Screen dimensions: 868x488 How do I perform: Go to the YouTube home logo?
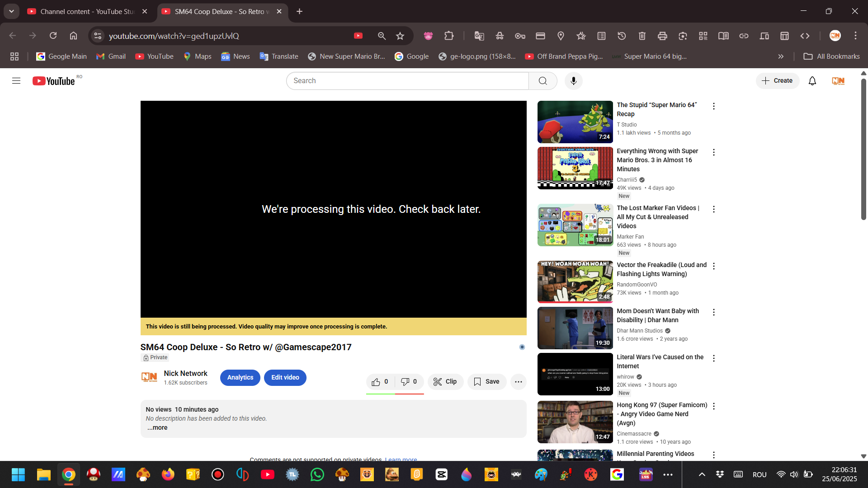tap(53, 81)
